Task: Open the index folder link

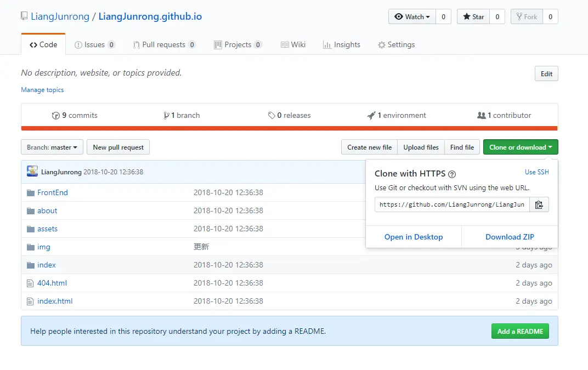Action: coord(47,265)
